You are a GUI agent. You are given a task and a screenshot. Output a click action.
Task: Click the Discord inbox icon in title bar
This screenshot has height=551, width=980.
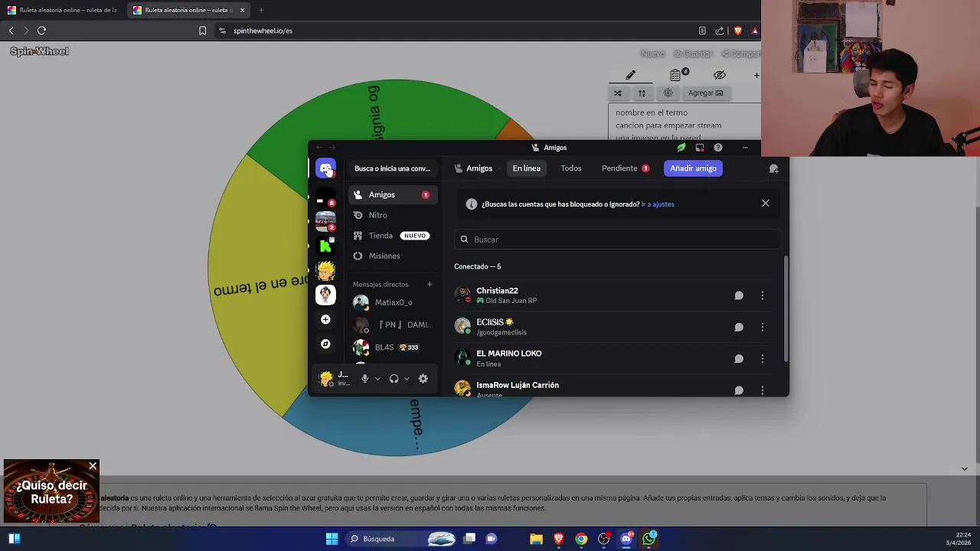[699, 148]
